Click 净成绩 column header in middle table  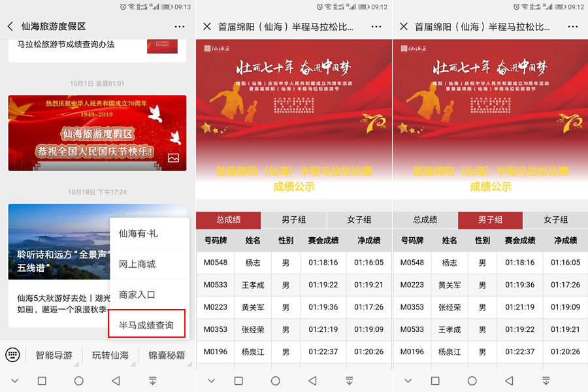tap(369, 240)
